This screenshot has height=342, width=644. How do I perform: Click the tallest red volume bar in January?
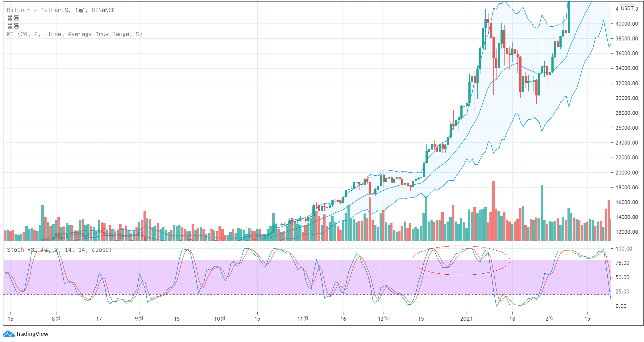(493, 211)
